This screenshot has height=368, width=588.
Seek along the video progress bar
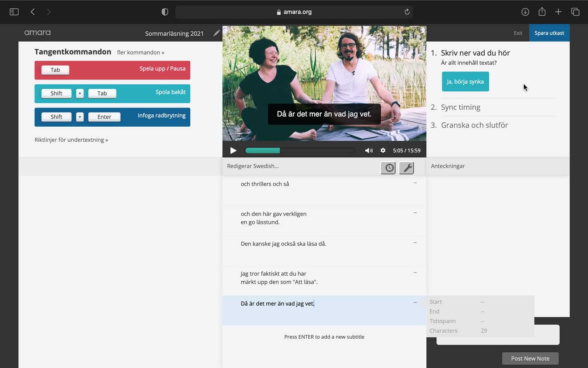(300, 151)
